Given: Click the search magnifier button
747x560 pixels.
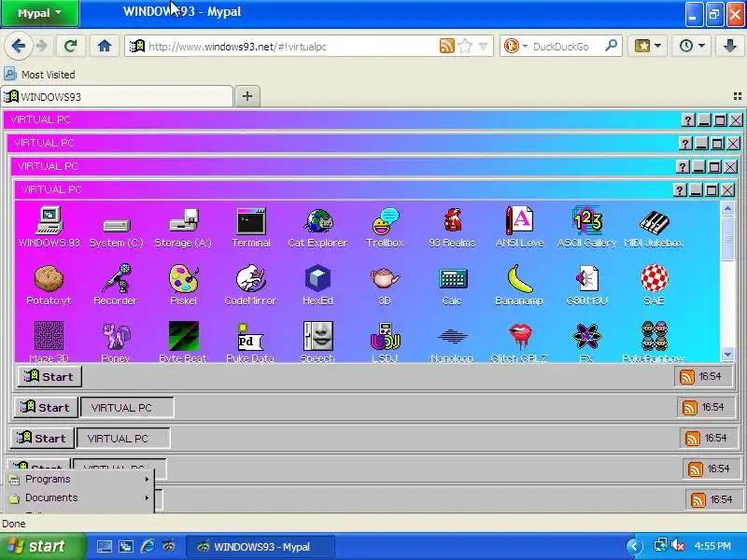Looking at the screenshot, I should (611, 46).
